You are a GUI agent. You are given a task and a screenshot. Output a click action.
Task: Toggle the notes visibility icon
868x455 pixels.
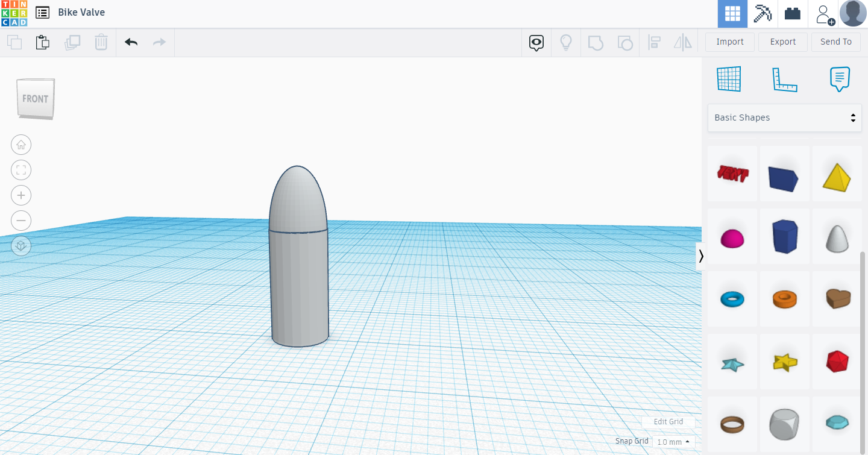(x=536, y=42)
